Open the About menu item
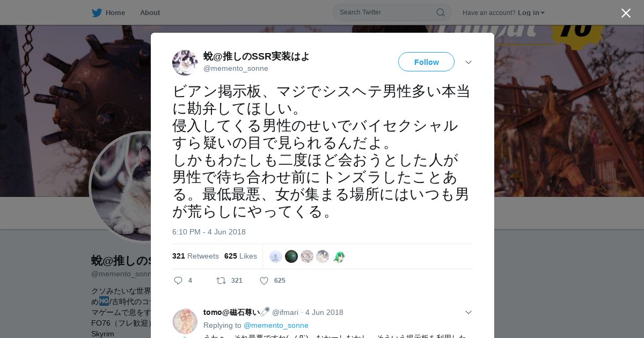 point(150,13)
